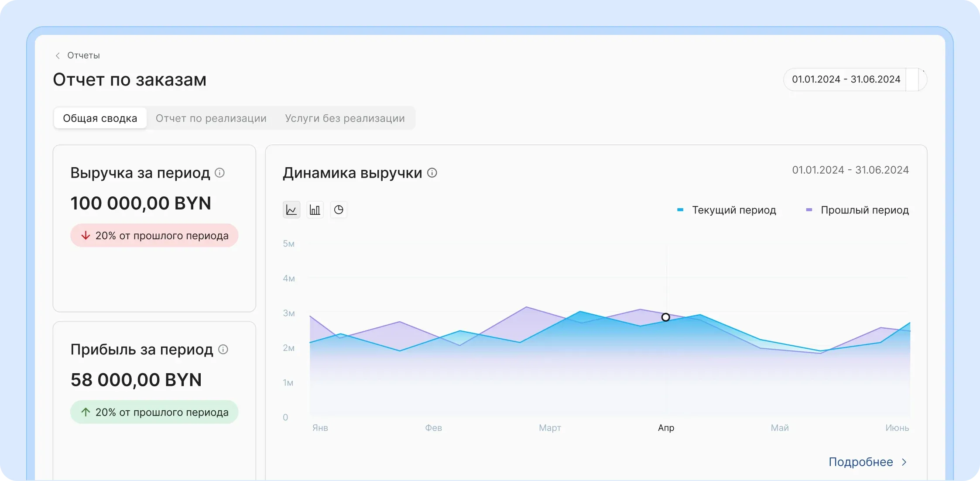The image size is (980, 481).
Task: Click the highlighted data point near Апр
Action: pyautogui.click(x=666, y=317)
